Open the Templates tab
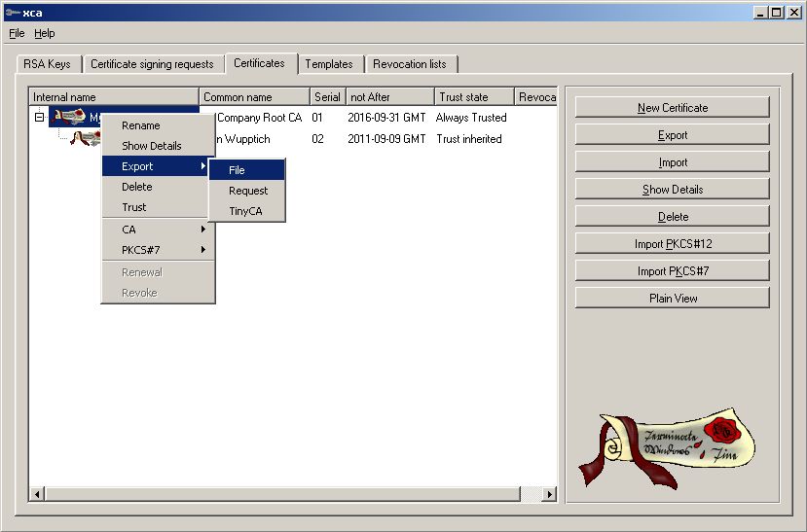Image resolution: width=807 pixels, height=532 pixels. pos(329,64)
